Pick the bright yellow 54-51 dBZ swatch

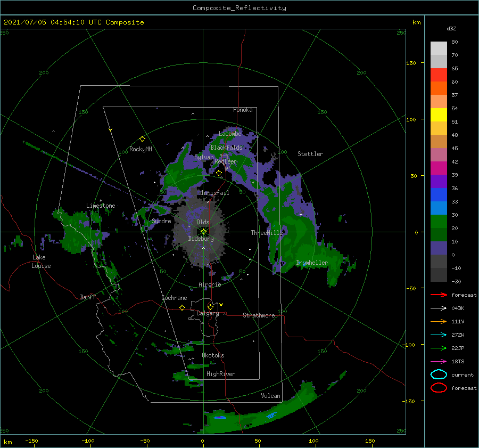439,115
